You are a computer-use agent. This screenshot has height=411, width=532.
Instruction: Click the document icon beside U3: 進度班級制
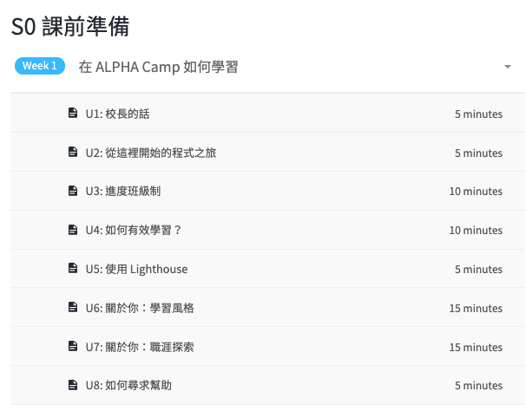point(73,191)
